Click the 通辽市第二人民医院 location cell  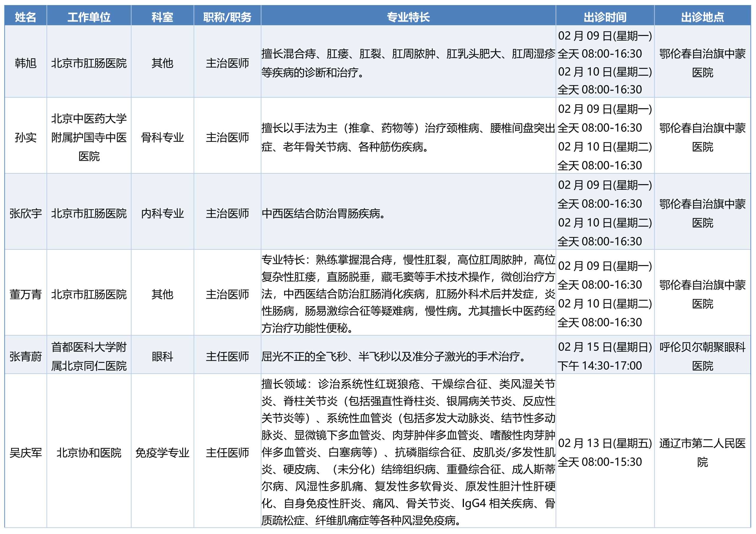coord(702,453)
